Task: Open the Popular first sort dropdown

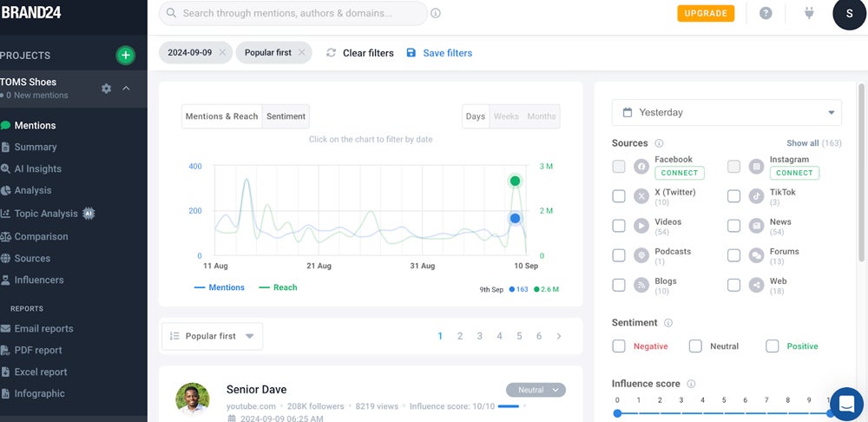Action: point(212,336)
